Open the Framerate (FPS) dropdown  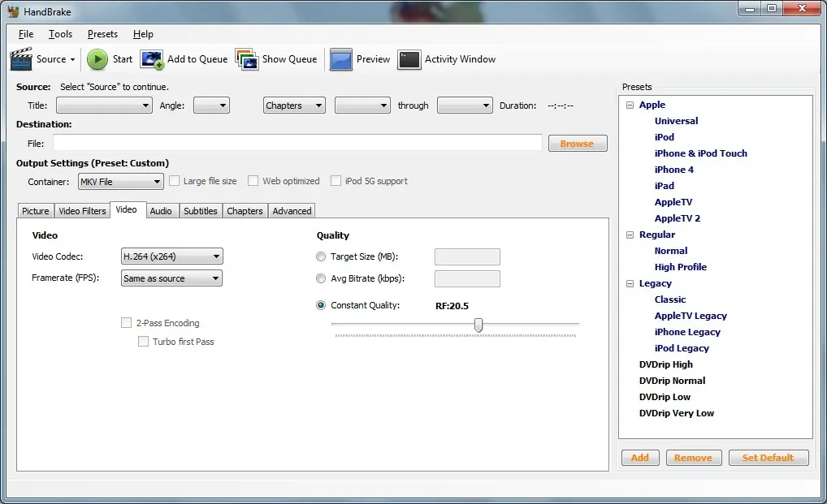[x=171, y=278]
